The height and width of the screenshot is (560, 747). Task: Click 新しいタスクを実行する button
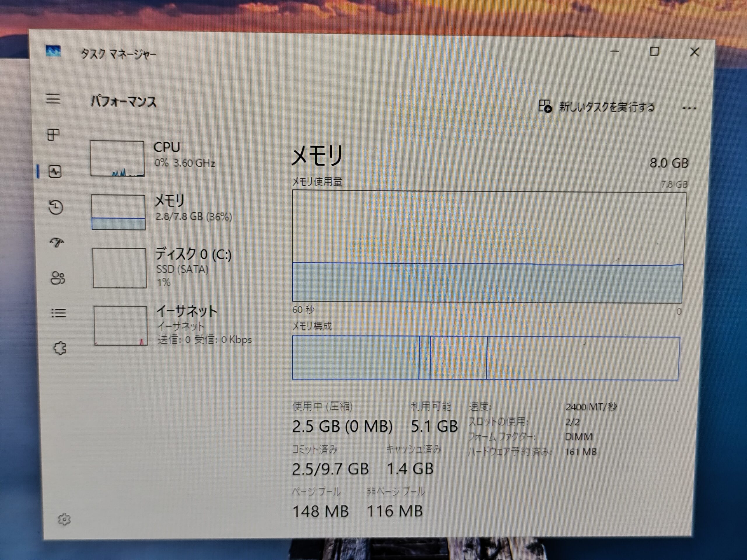point(596,107)
